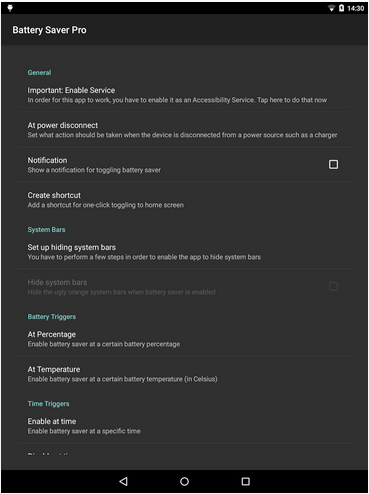Tap the notification icon in the status bar
Screen dimensions: 369x494
click(10, 8)
